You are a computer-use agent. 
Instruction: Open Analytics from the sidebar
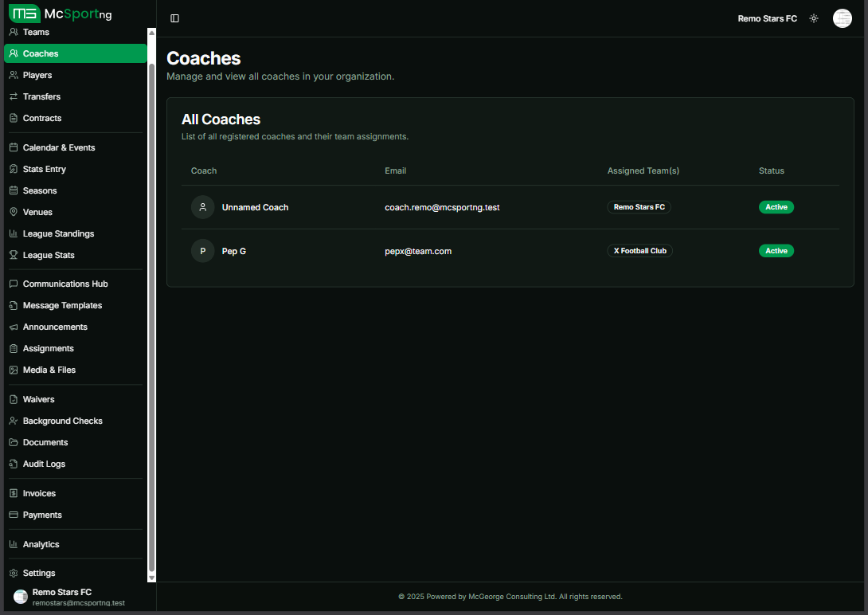[x=41, y=544]
